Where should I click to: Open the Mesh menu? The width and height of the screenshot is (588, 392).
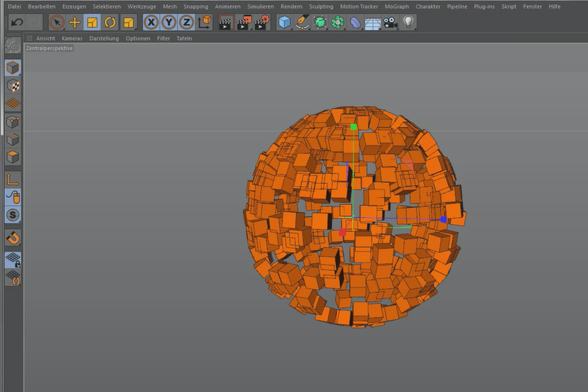[170, 6]
